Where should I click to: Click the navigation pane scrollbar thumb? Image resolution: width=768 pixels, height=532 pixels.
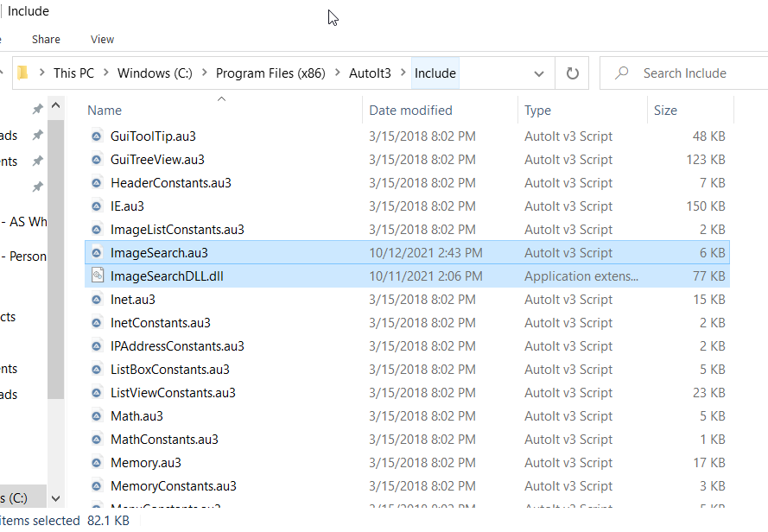click(56, 260)
